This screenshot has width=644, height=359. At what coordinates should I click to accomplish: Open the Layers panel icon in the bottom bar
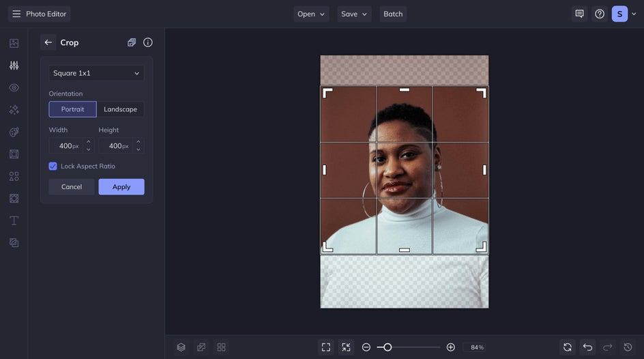click(181, 347)
